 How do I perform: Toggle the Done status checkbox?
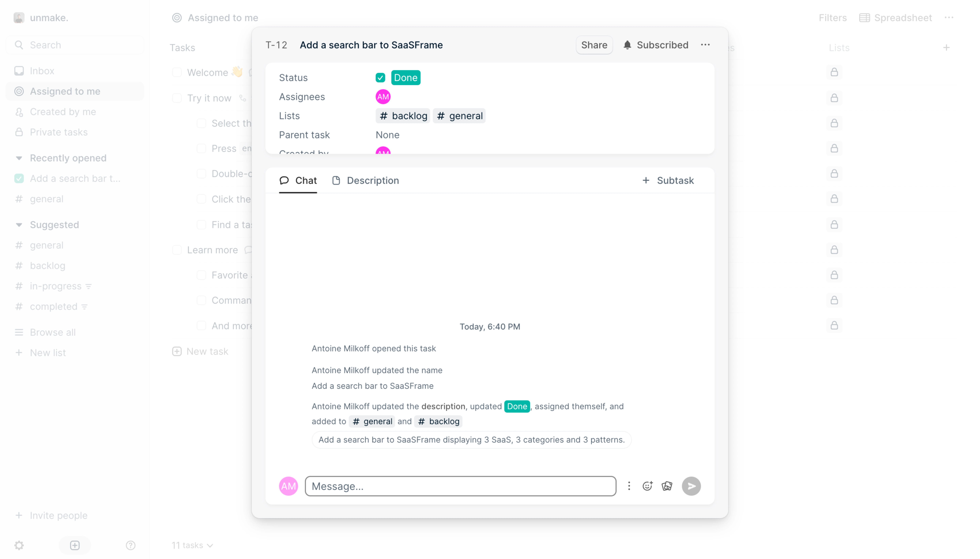[380, 78]
